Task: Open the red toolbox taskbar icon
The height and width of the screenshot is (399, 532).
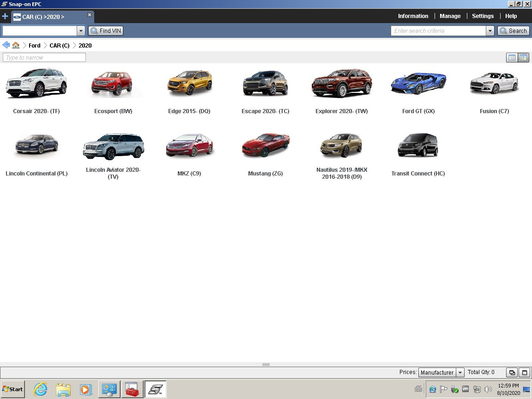Action: click(x=132, y=389)
